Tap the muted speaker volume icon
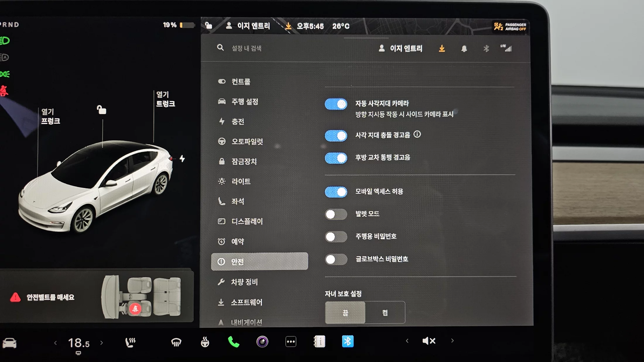Viewport: 644px width, 362px height. point(429,341)
